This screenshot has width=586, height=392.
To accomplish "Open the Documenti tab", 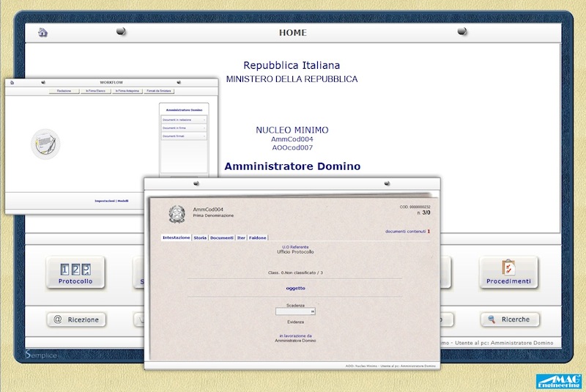I will pos(222,237).
